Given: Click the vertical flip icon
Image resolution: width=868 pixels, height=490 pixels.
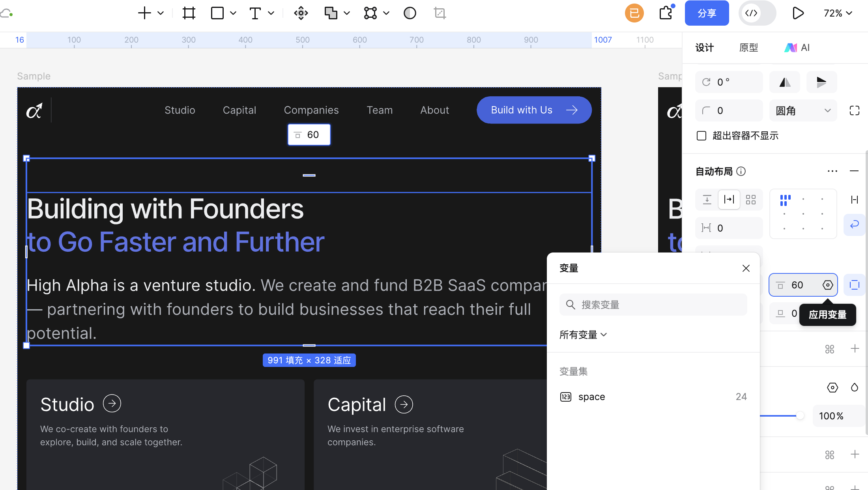Looking at the screenshot, I should 821,82.
